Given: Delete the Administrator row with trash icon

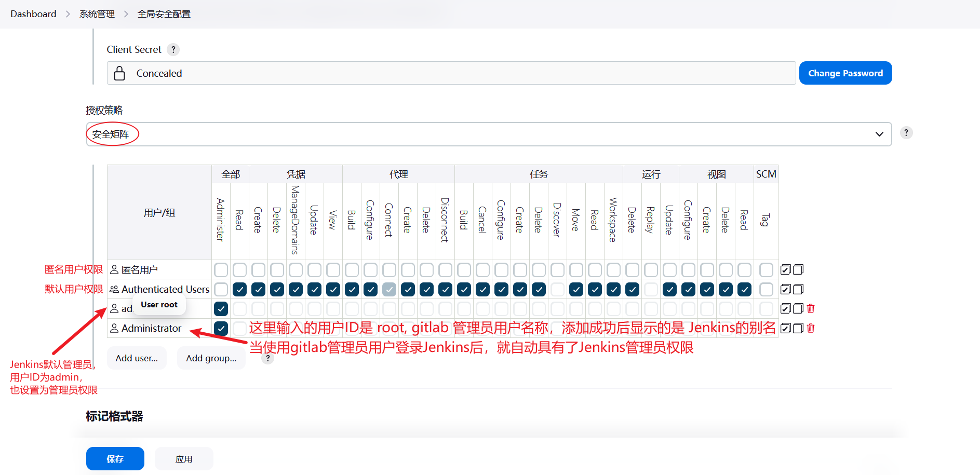Looking at the screenshot, I should pyautogui.click(x=811, y=328).
